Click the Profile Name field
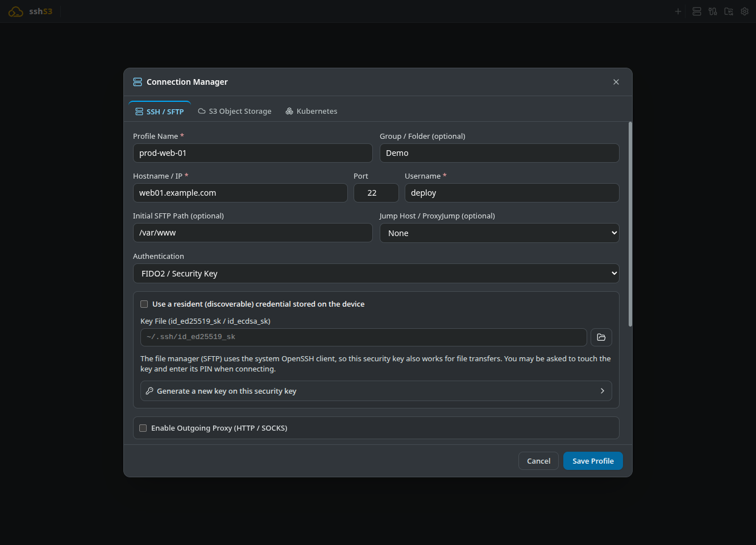This screenshot has height=545, width=756. [x=253, y=153]
